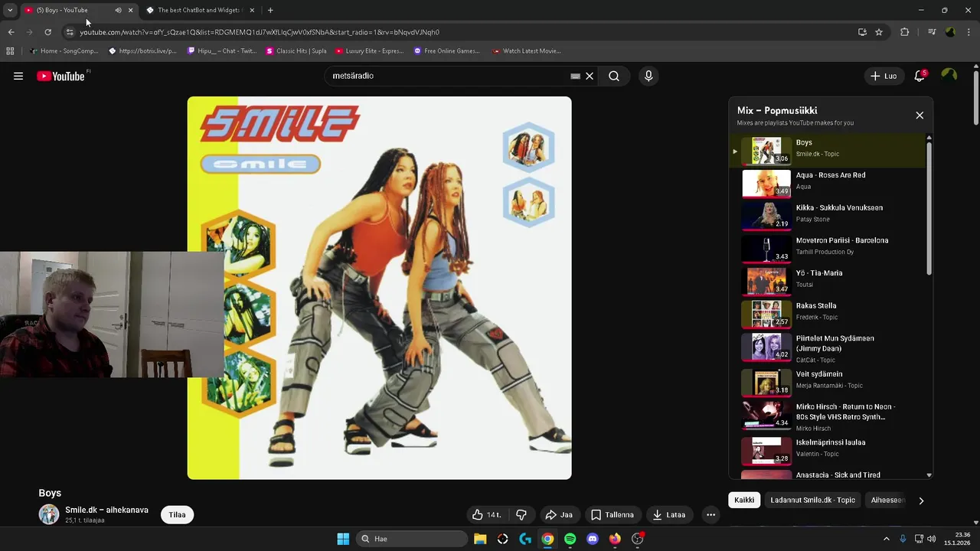Screen dimensions: 980x551
Task: Subscribe with the Tilaa button
Action: [178, 515]
